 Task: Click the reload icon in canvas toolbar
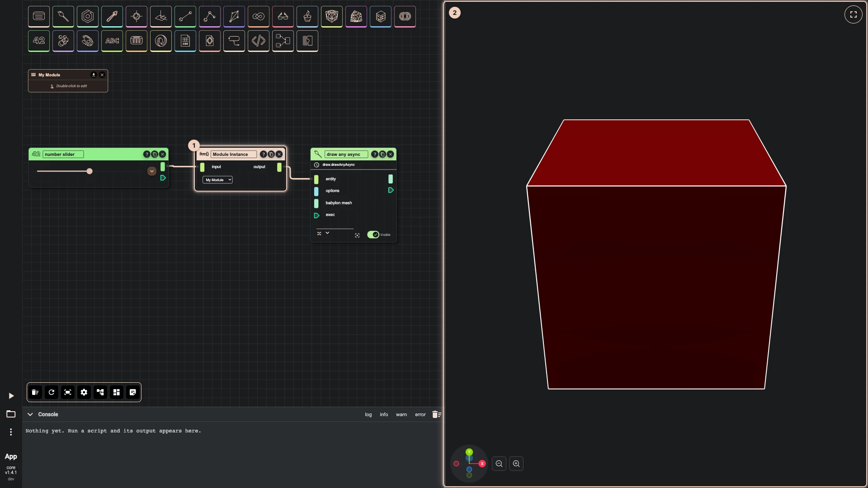click(x=52, y=392)
